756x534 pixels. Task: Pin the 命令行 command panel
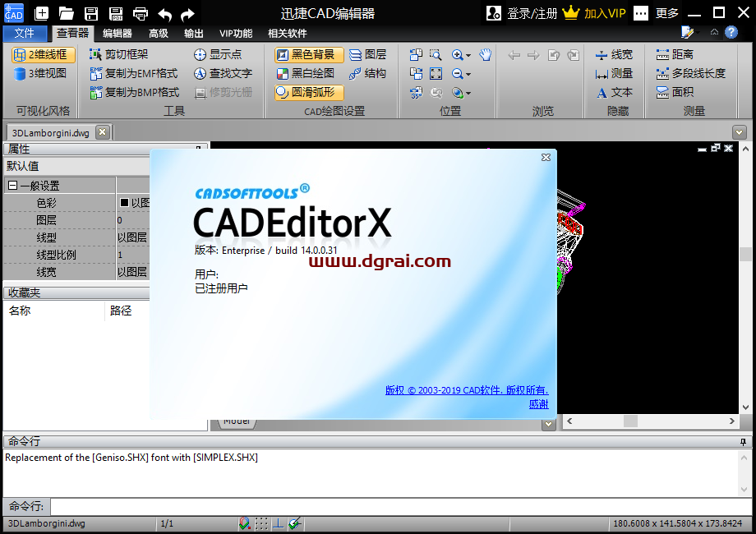pyautogui.click(x=743, y=441)
